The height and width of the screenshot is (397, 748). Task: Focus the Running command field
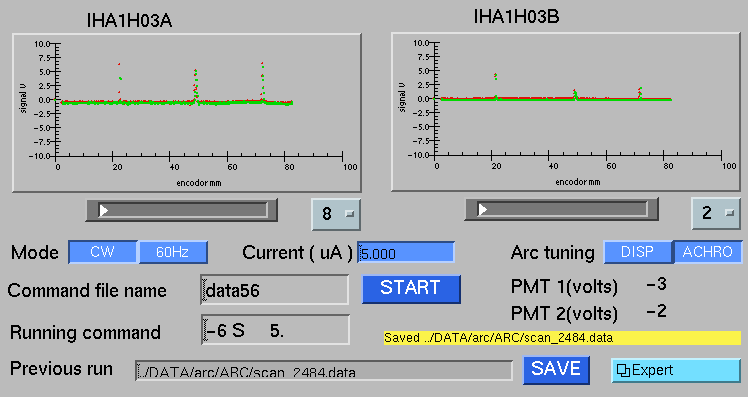[275, 330]
